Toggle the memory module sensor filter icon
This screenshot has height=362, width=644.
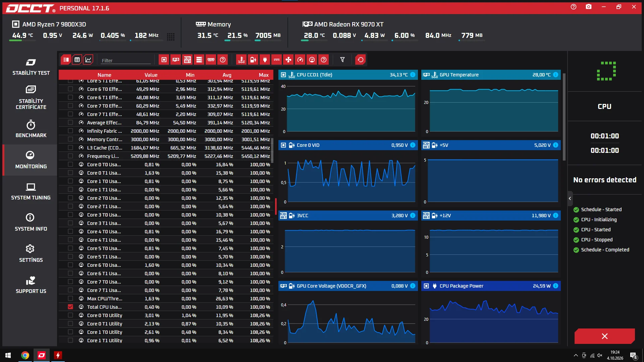[211, 60]
